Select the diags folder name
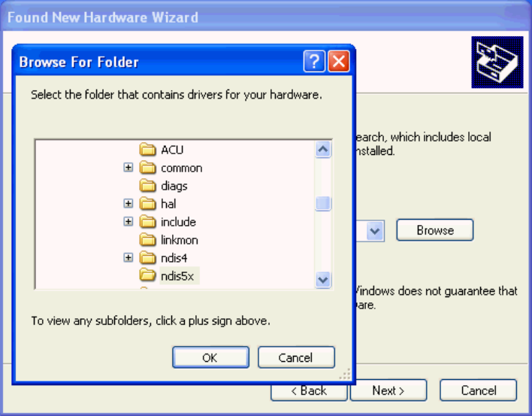 tap(174, 186)
